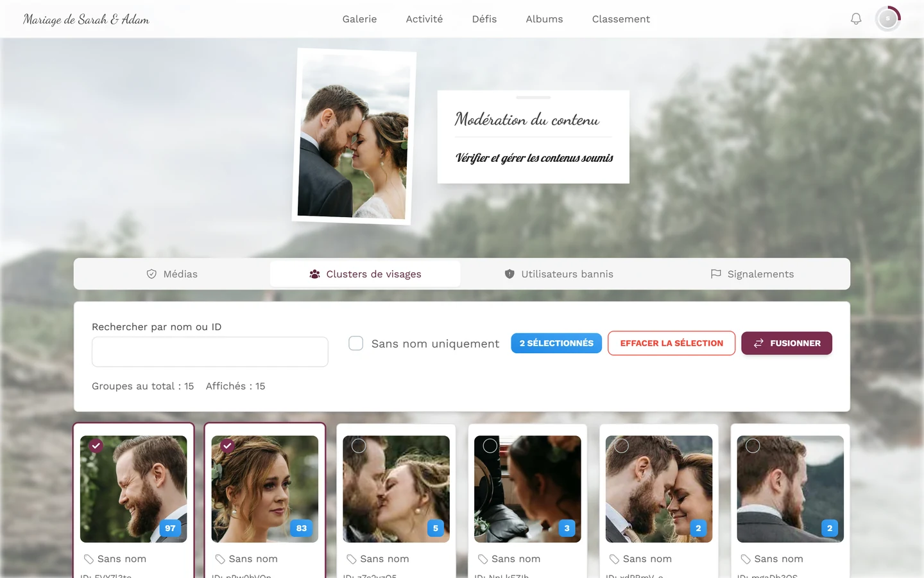
Task: Open the Signalements tab
Action: click(752, 274)
